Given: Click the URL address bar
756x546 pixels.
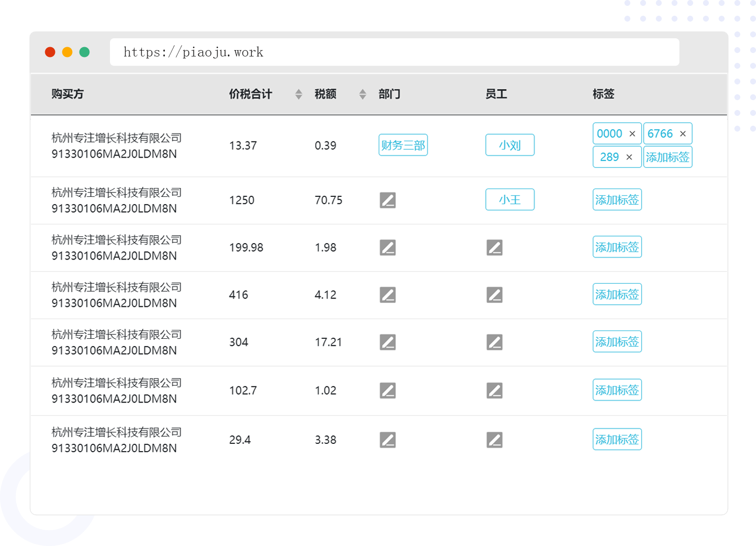Looking at the screenshot, I should 394,52.
